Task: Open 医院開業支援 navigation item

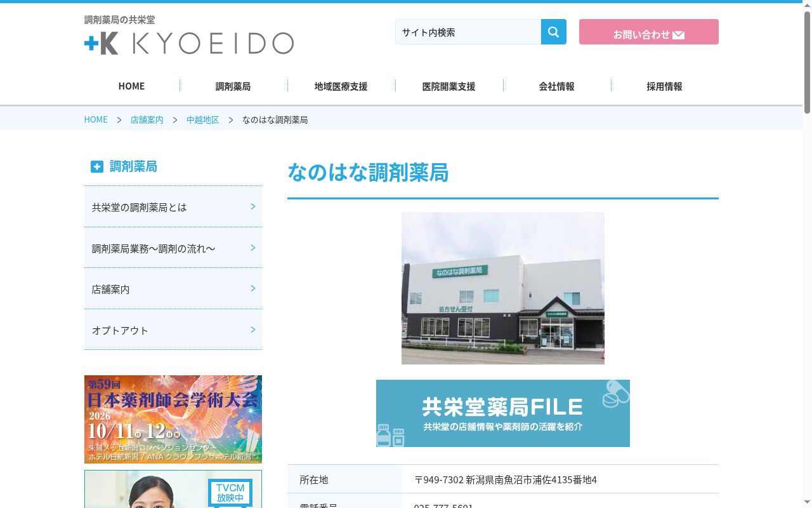Action: (x=449, y=86)
